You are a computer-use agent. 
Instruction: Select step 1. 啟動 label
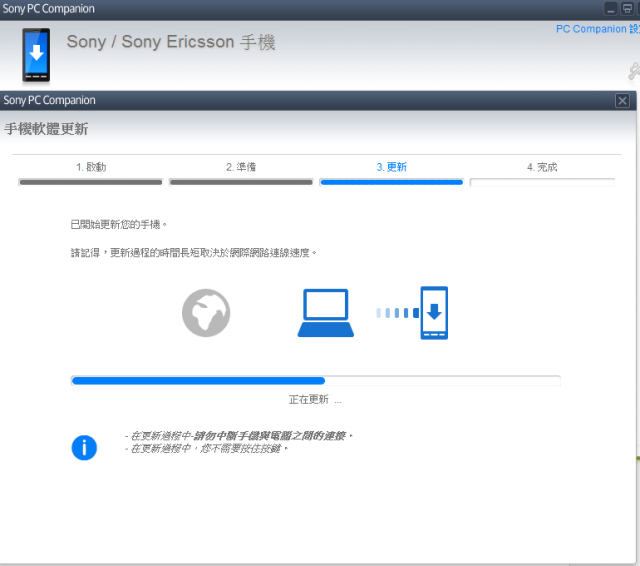point(91,167)
